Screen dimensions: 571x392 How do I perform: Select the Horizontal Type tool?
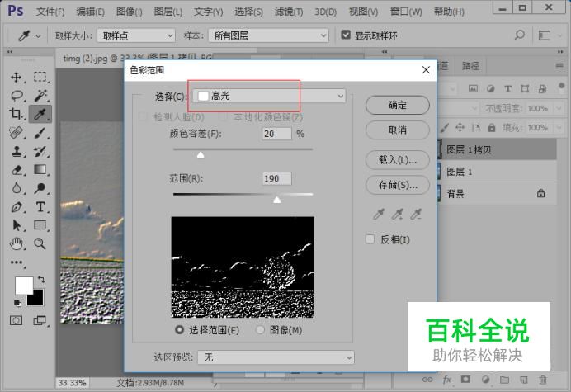[40, 207]
